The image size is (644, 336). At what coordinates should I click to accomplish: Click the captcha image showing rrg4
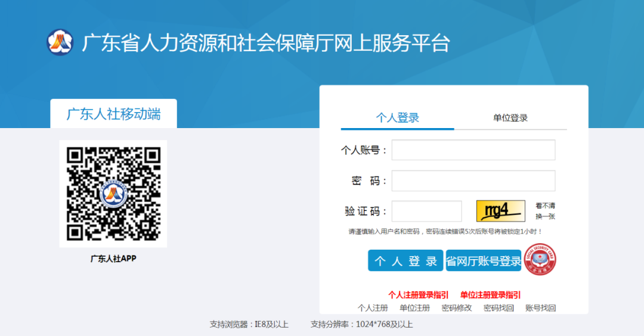tap(500, 211)
